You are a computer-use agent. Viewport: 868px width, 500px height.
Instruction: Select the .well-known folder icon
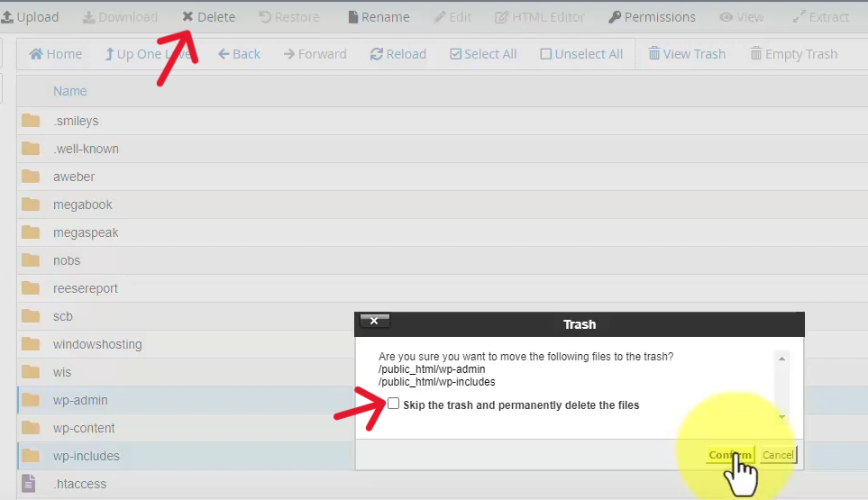[31, 149]
